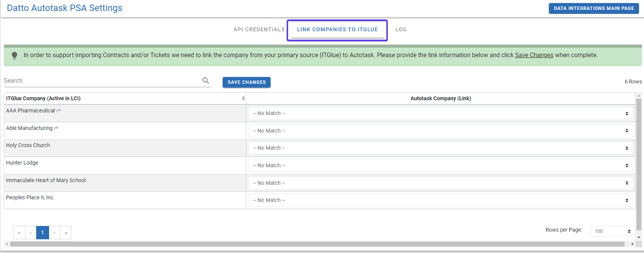
Task: Click the Datto Autotask PSA Settings title
Action: (65, 8)
